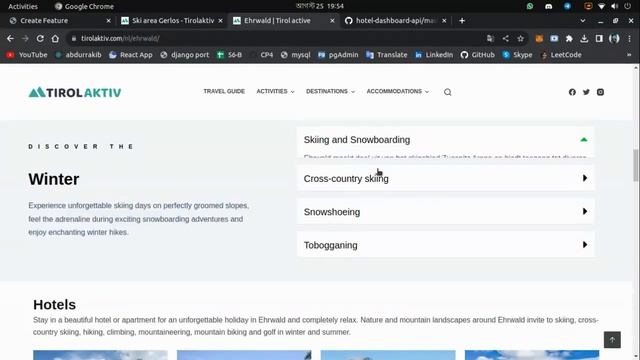Screen dimensions: 640x360
Task: Expand the Tobogganing accordion
Action: (x=445, y=245)
